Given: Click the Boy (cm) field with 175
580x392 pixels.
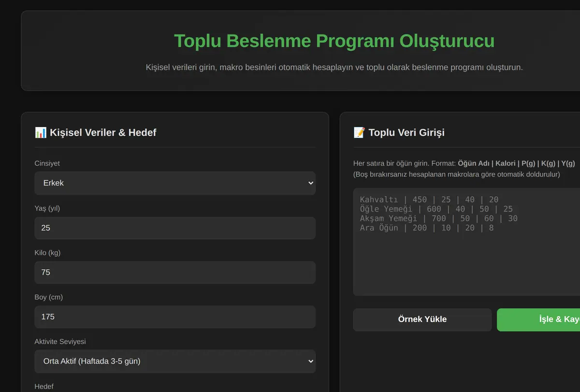Looking at the screenshot, I should [x=175, y=317].
